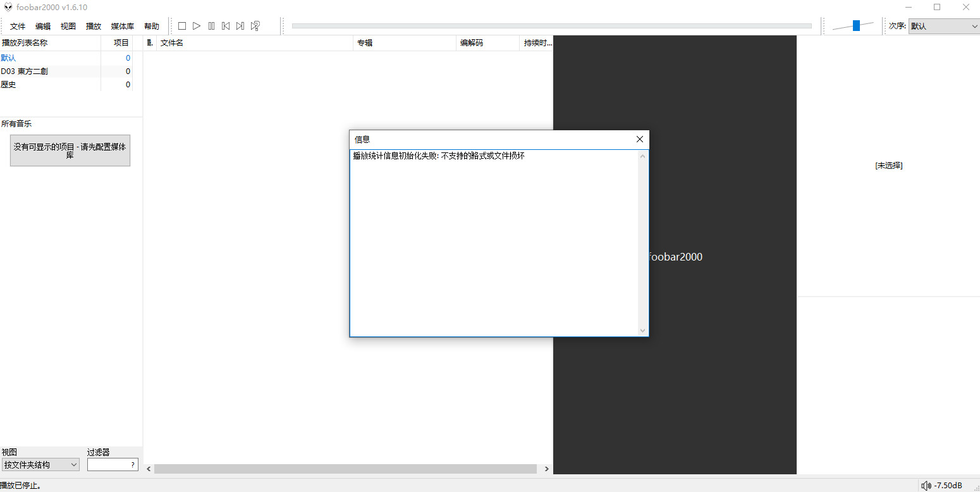Click the playback seek bar

(x=551, y=26)
